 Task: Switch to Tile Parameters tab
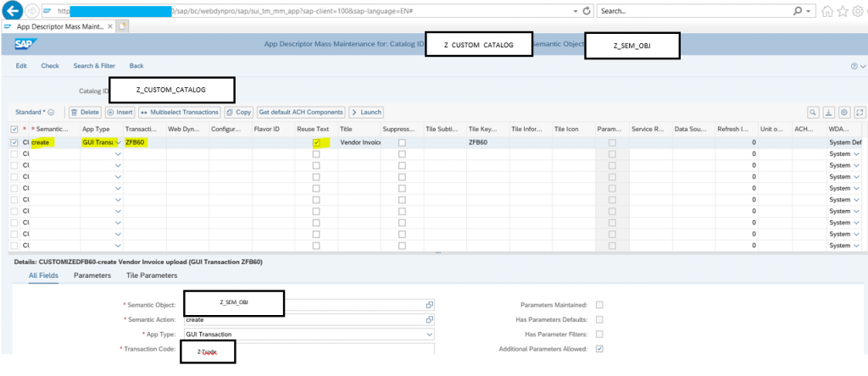[152, 275]
